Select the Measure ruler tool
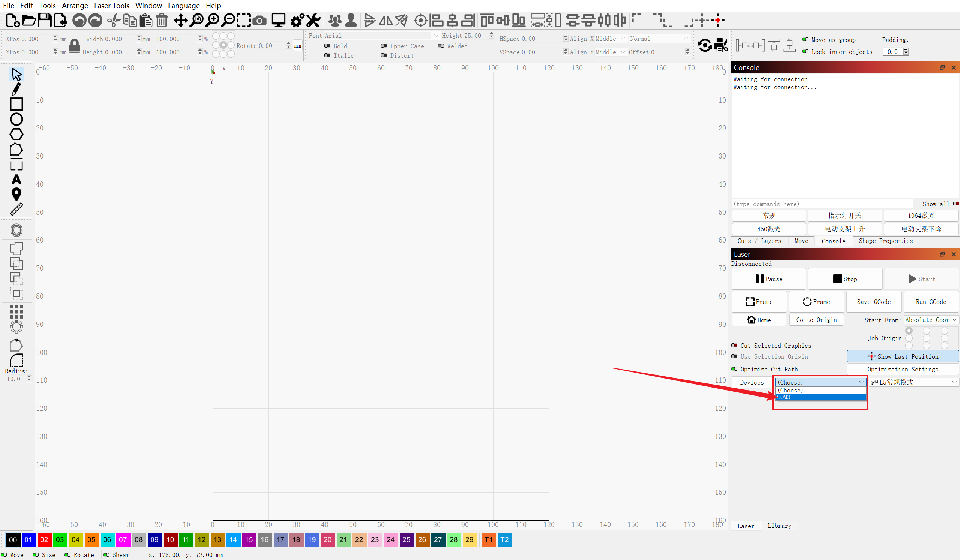This screenshot has width=960, height=560. click(16, 209)
